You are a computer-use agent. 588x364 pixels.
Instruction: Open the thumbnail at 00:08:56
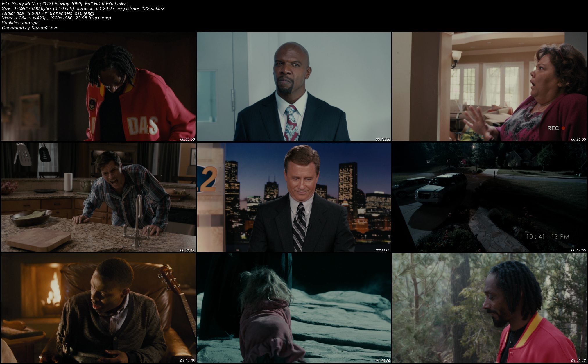[x=98, y=87]
